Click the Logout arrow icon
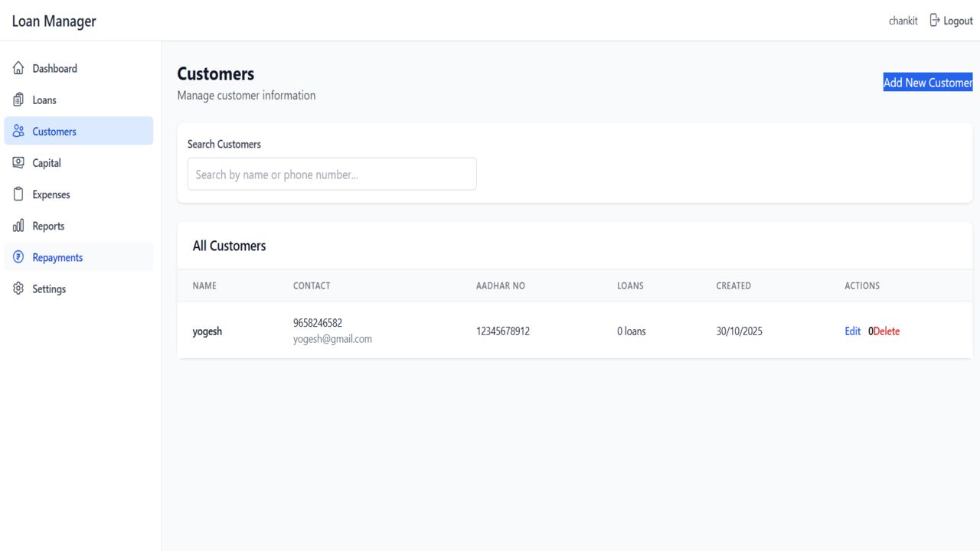 [934, 20]
